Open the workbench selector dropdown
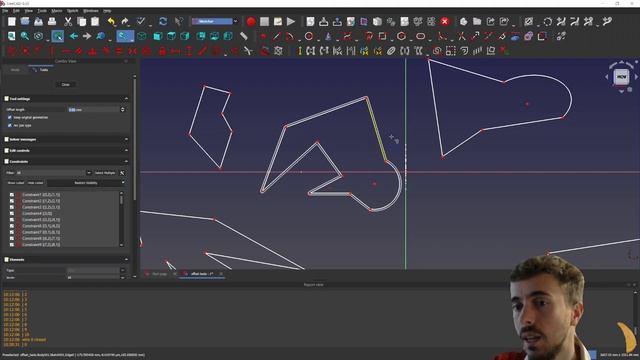 (215, 21)
